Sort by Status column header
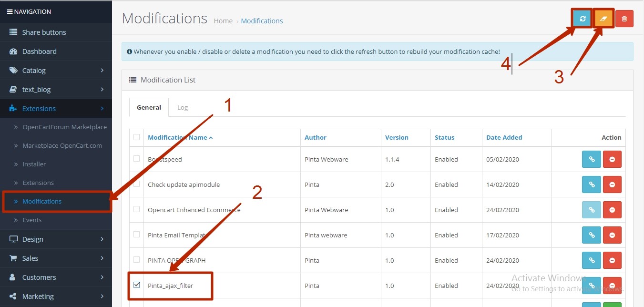This screenshot has height=307, width=644. click(x=444, y=137)
